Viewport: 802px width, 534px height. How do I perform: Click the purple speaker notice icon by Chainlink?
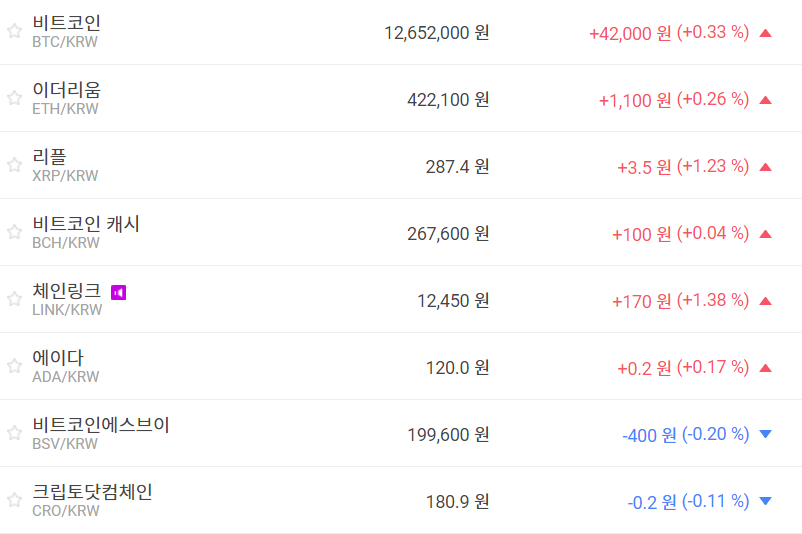pyautogui.click(x=118, y=292)
